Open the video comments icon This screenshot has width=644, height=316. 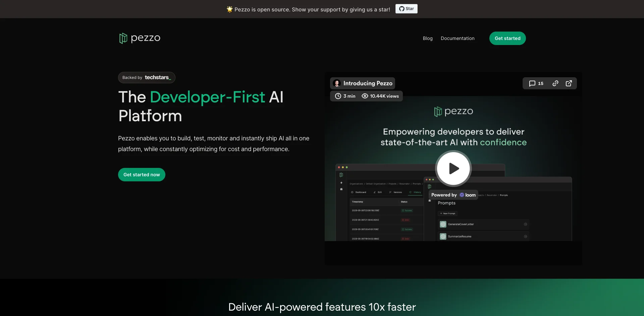coord(536,83)
